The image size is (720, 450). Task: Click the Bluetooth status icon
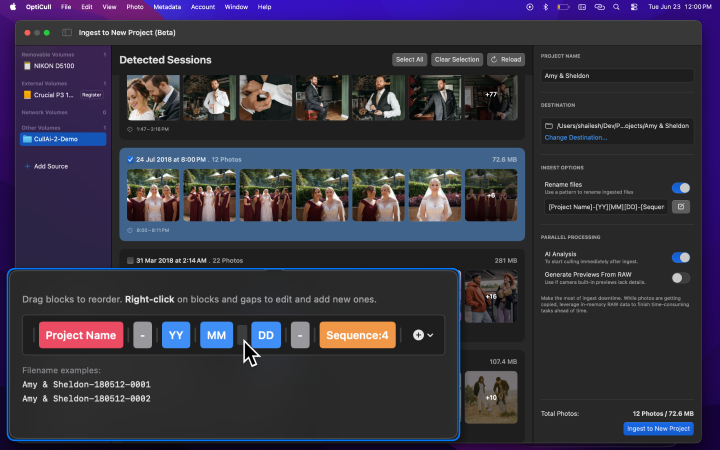(546, 7)
